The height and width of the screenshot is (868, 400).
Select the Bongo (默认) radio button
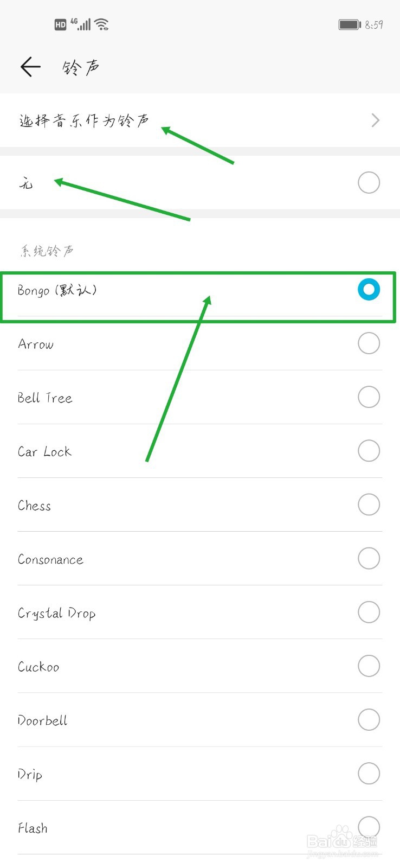pos(369,289)
